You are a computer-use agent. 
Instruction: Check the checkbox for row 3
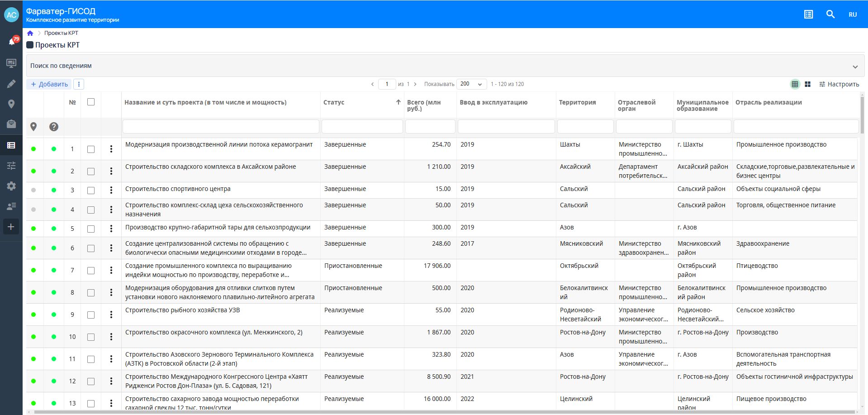click(x=91, y=191)
